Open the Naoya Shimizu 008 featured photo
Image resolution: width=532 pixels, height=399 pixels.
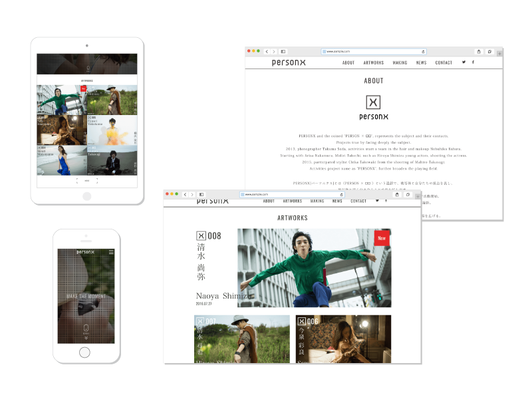(x=314, y=268)
